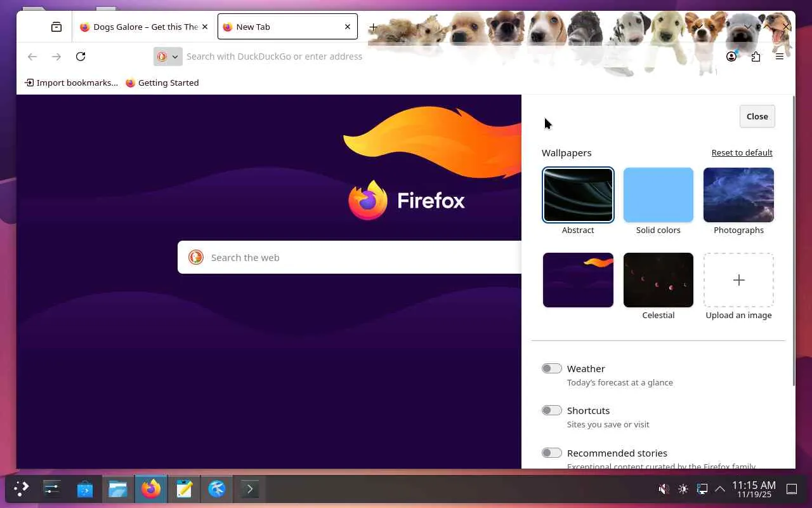Click the Firefox logo on the new tab page
Viewport: 812px width, 508px height.
pos(407,200)
